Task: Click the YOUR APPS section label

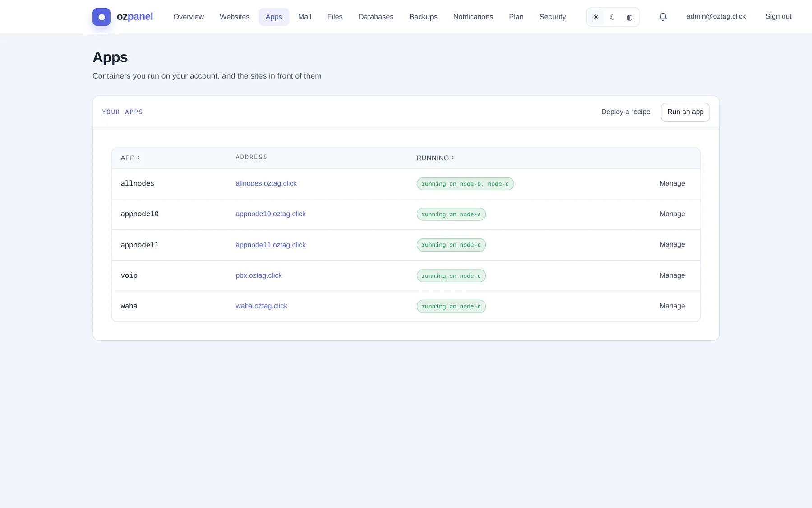Action: point(122,112)
